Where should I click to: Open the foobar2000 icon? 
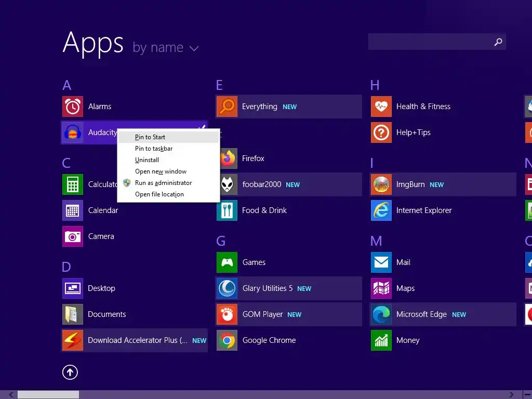coord(229,184)
